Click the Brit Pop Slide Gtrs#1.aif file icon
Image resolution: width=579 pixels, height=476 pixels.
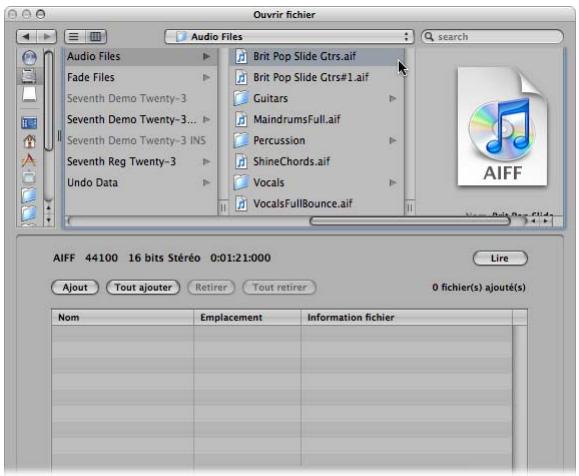pyautogui.click(x=241, y=77)
